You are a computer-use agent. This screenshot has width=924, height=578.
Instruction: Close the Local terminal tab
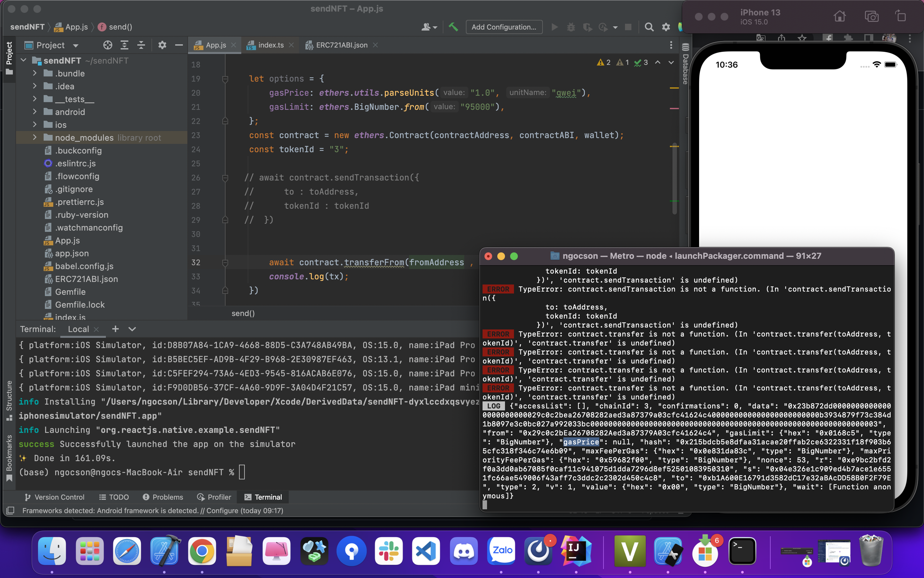96,329
